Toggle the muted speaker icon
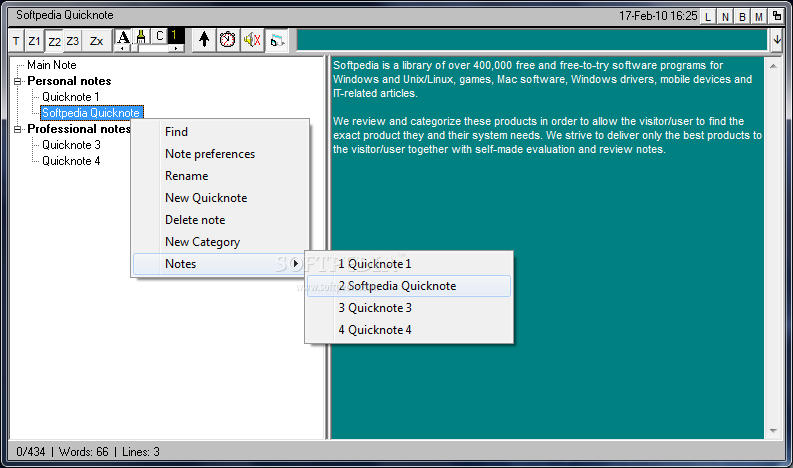 click(252, 39)
